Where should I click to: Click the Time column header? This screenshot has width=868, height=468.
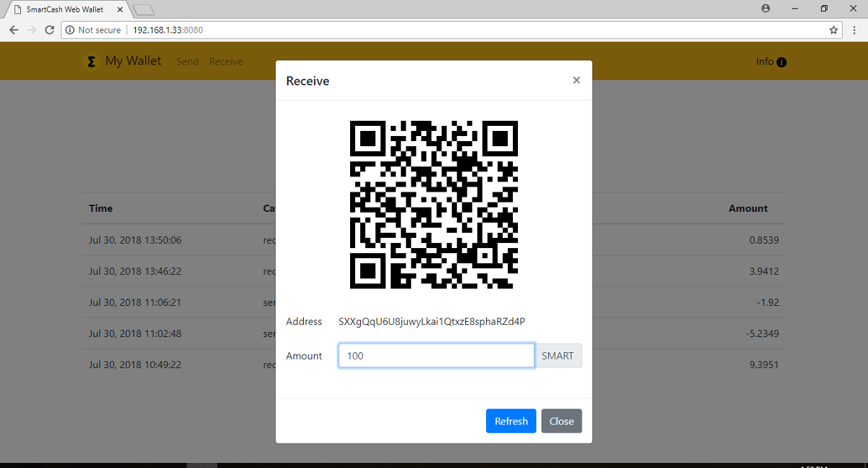(x=101, y=208)
